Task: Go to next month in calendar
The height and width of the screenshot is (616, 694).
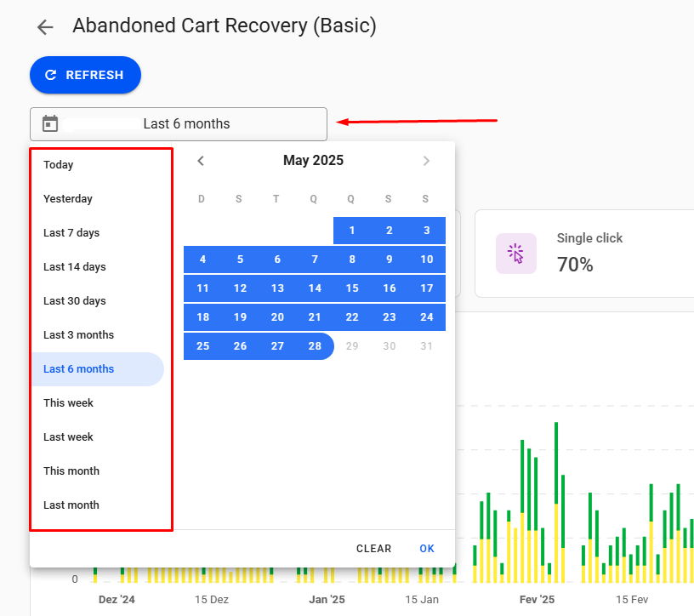Action: click(x=426, y=161)
